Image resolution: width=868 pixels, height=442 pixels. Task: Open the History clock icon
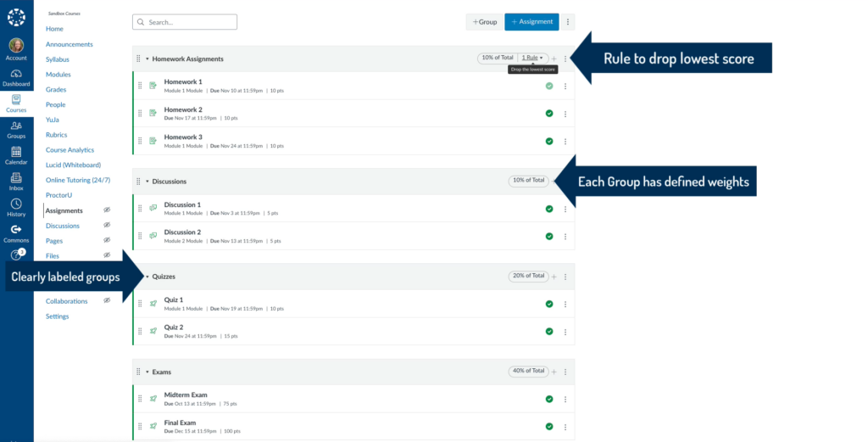pyautogui.click(x=16, y=207)
